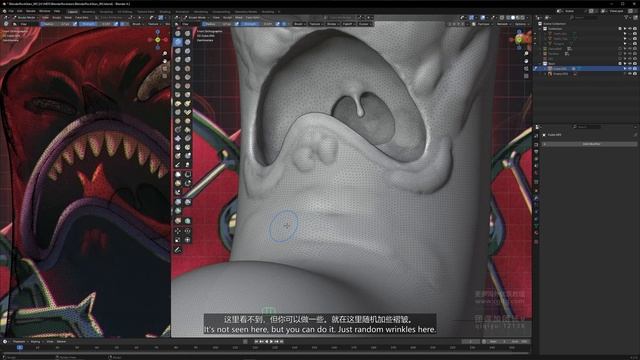The image size is (640, 360).
Task: Select the Draw sculpt brush
Action: [178, 33]
